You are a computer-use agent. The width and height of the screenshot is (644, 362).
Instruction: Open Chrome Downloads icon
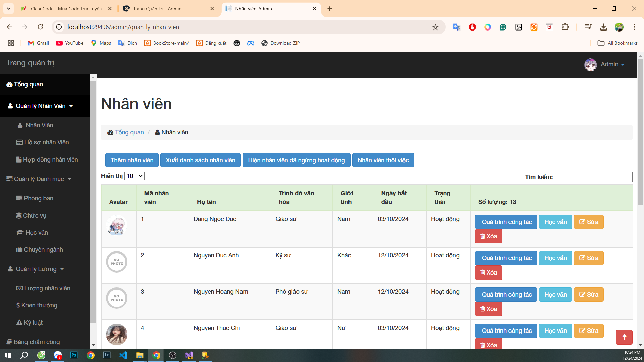(603, 27)
